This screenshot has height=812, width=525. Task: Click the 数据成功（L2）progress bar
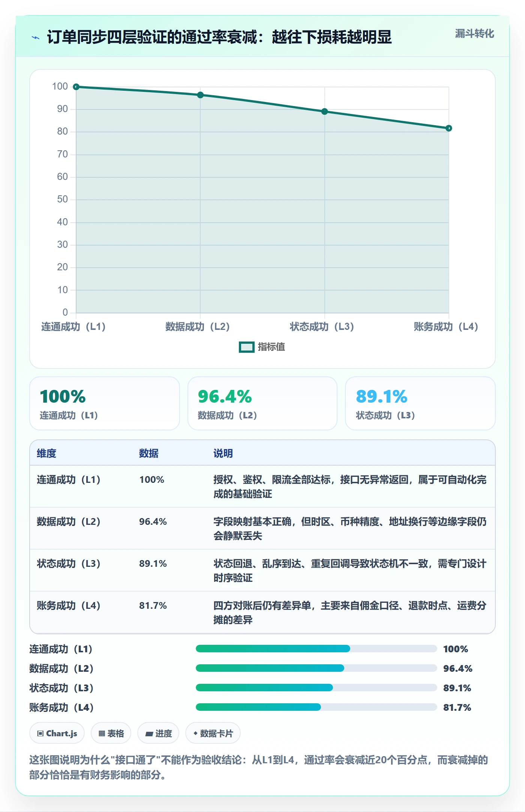tap(316, 668)
